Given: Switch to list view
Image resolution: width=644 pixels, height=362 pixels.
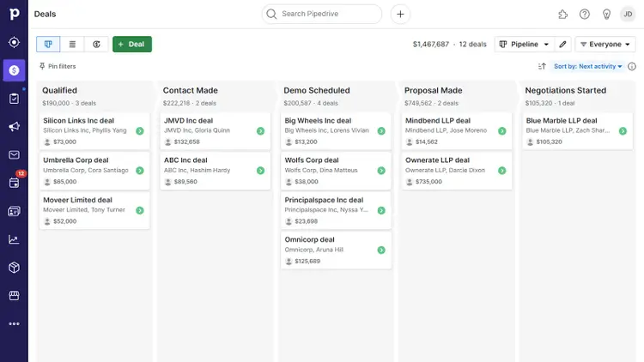Looking at the screenshot, I should [x=72, y=44].
